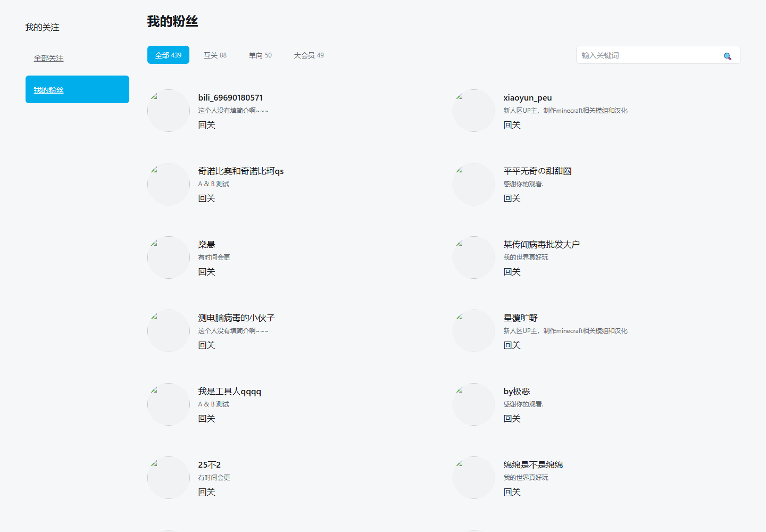
Task: Click bio 'A & B 测试' under 奇诺比奥和奇诺比珂qs
Action: (x=213, y=184)
